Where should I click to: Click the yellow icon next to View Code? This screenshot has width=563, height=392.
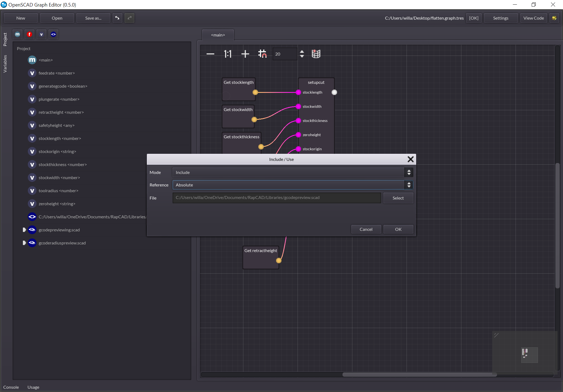coord(554,18)
